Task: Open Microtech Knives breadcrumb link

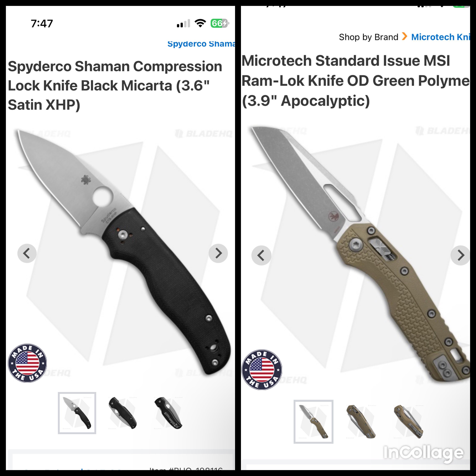Action: [x=441, y=37]
